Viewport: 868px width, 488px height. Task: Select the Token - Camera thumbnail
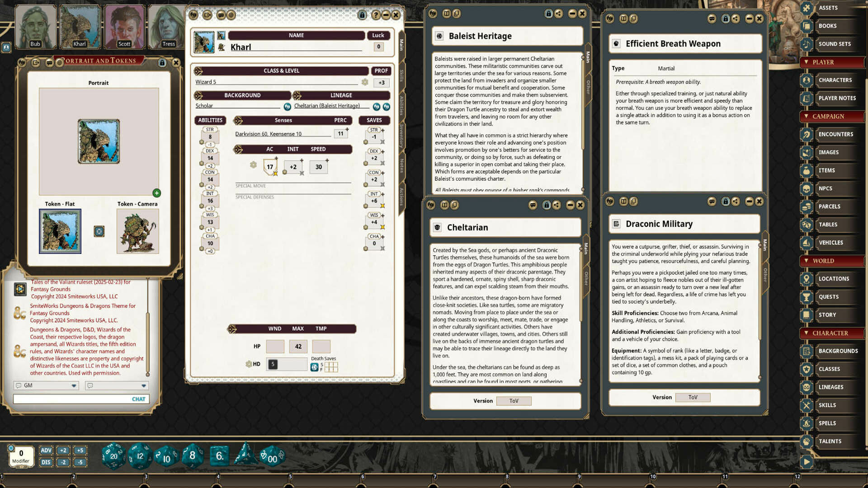coord(137,231)
